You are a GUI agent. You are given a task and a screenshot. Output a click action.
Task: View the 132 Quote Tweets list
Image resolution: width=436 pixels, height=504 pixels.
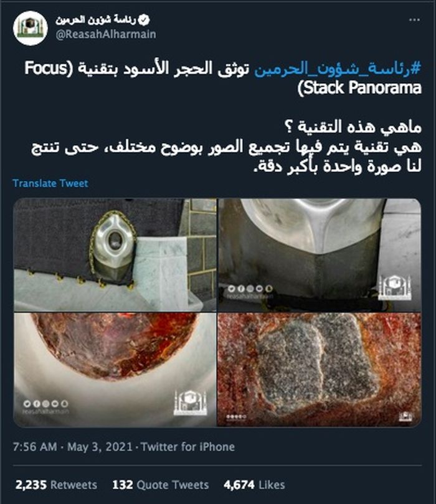tap(161, 485)
